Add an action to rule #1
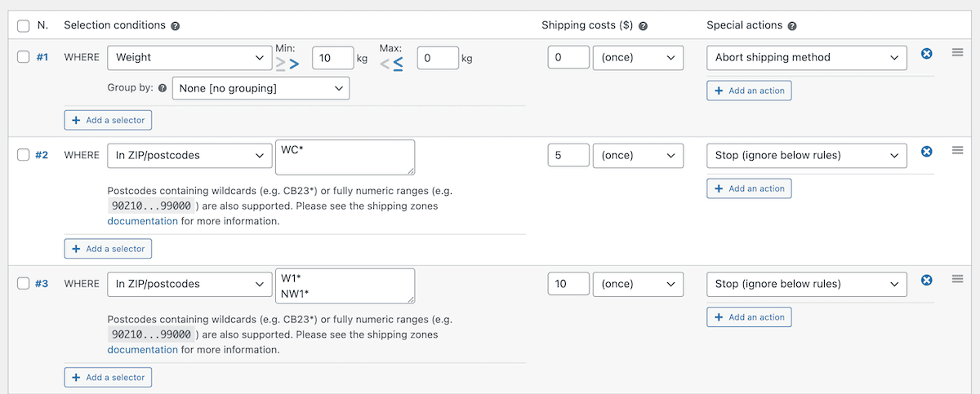The image size is (980, 394). click(749, 91)
